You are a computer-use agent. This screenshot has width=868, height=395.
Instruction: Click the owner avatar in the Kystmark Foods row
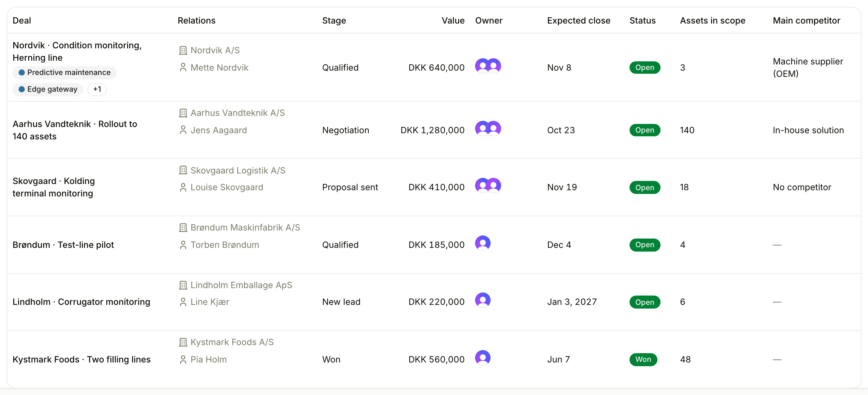pyautogui.click(x=483, y=358)
